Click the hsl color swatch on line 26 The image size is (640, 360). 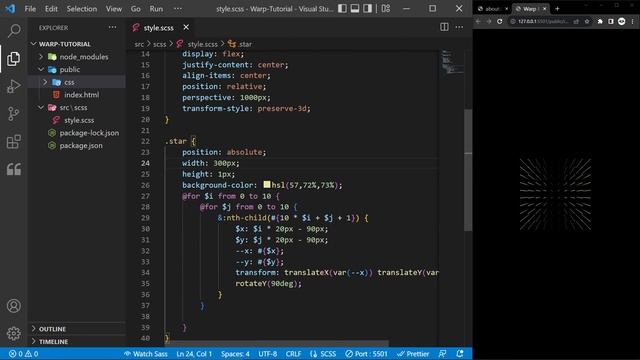click(x=267, y=184)
